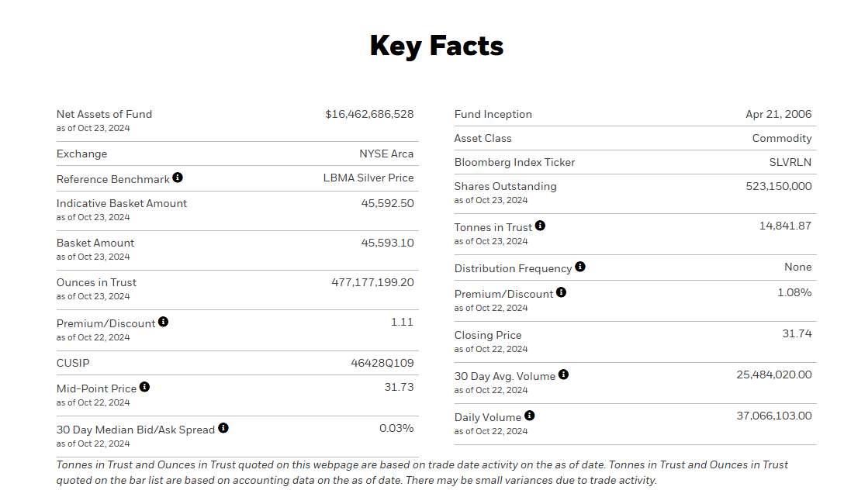Open the Distribution Frequency info icon
The height and width of the screenshot is (504, 844).
(x=580, y=267)
